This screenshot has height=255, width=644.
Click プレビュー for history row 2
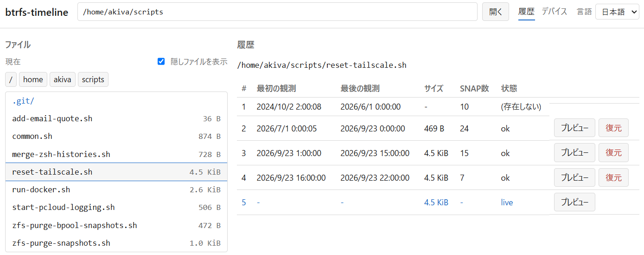click(574, 128)
